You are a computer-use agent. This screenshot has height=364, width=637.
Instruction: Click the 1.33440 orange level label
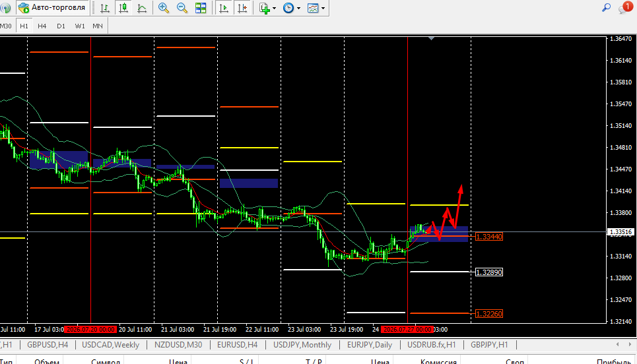point(489,237)
